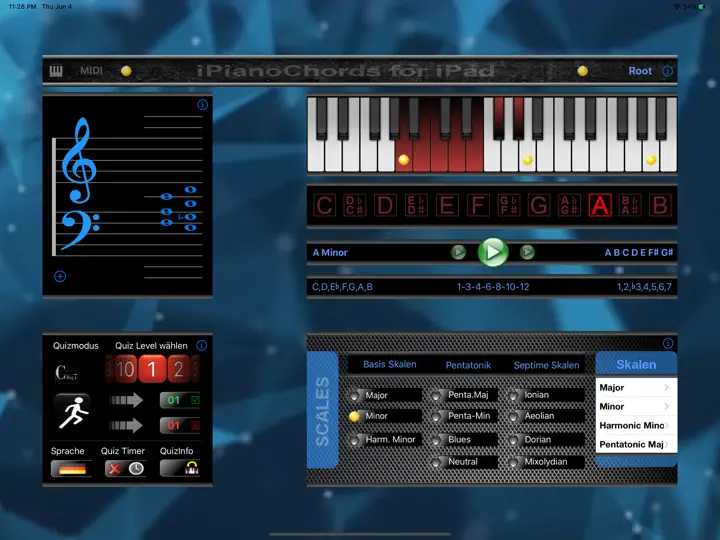
Task: Select root note G
Action: 539,205
